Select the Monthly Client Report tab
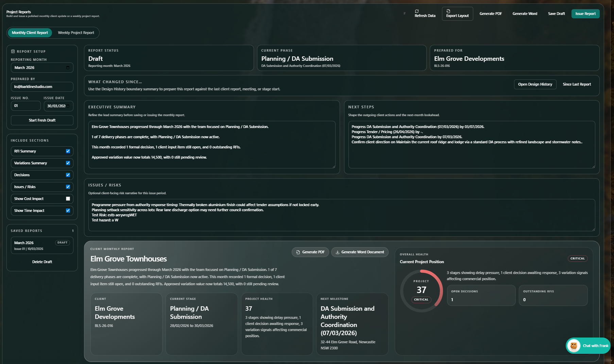The width and height of the screenshot is (614, 364). click(30, 33)
